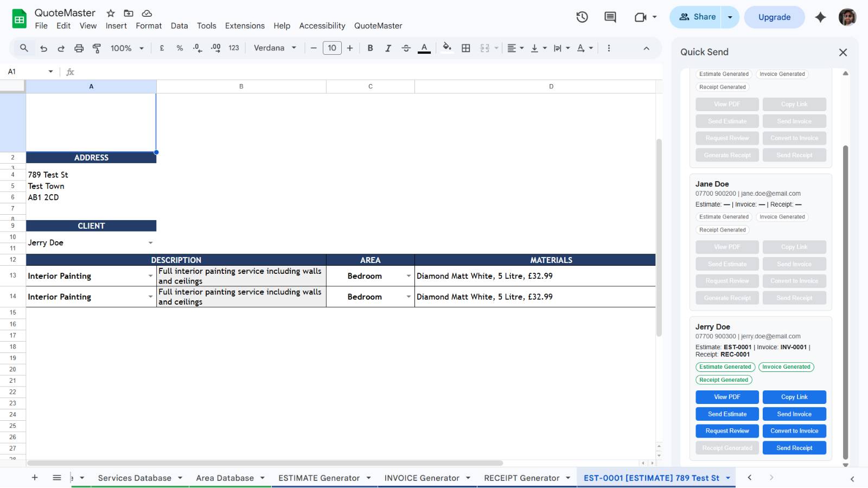Toggle italic formatting
The width and height of the screenshot is (868, 488).
[x=388, y=48]
